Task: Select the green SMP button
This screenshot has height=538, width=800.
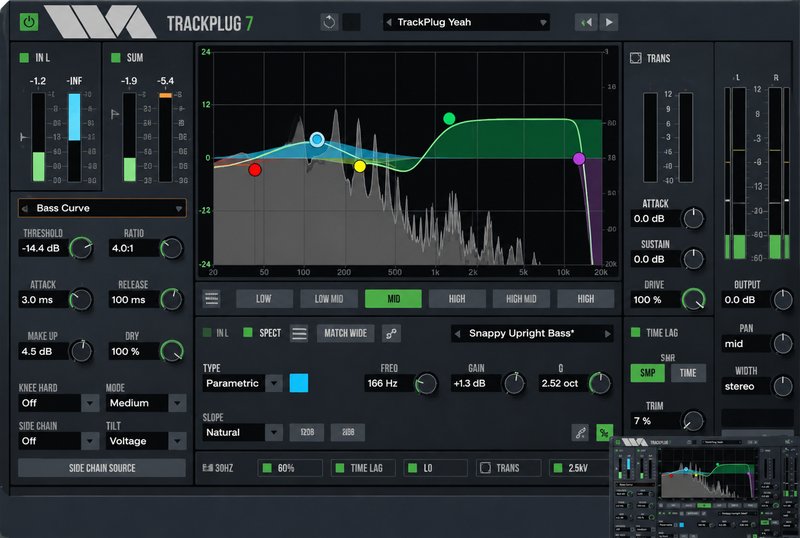Action: pos(647,373)
